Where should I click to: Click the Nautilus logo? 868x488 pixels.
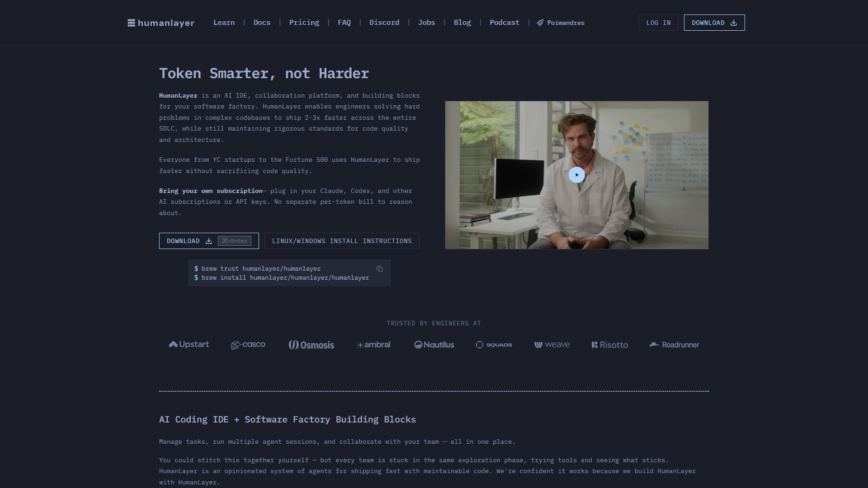click(434, 345)
